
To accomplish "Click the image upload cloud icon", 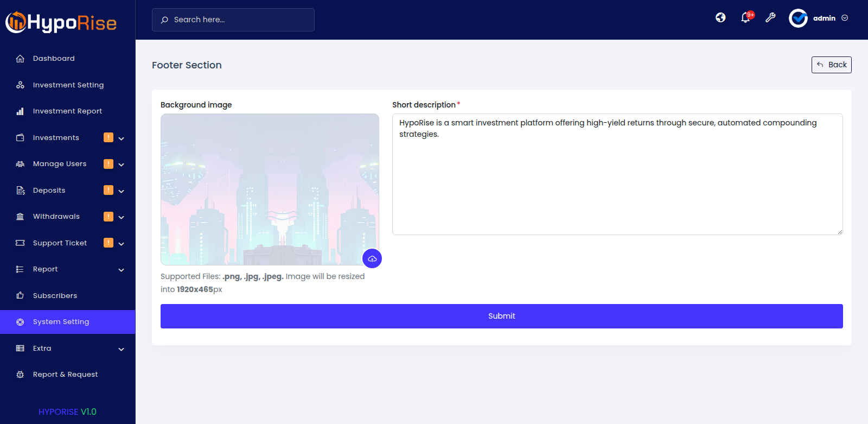I will point(372,258).
